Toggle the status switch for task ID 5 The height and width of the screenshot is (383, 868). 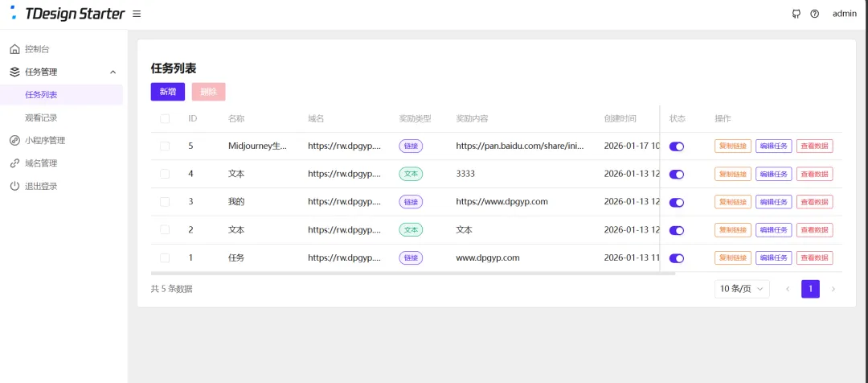[x=677, y=146]
